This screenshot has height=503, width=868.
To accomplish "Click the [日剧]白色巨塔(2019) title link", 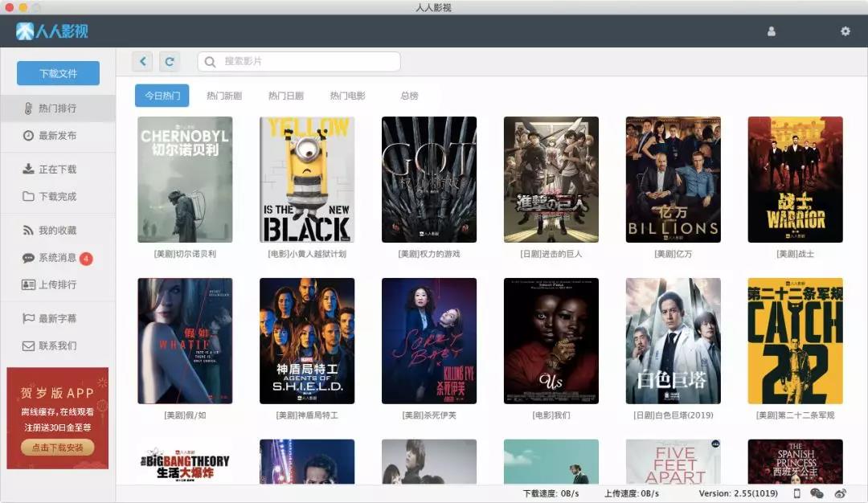I will coord(674,415).
